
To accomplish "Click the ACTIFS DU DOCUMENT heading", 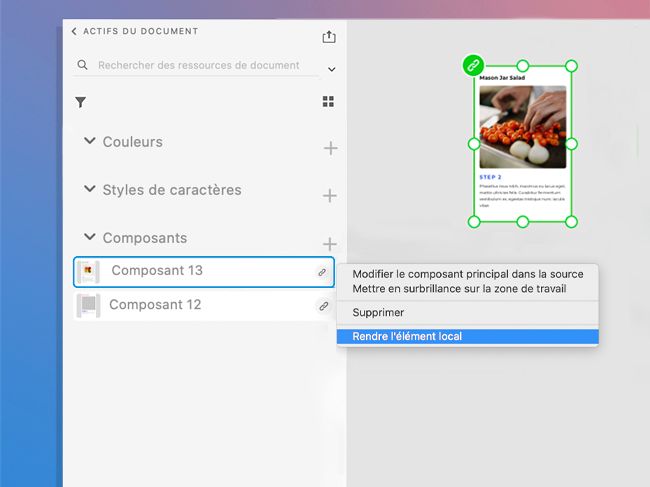I will pos(141,31).
